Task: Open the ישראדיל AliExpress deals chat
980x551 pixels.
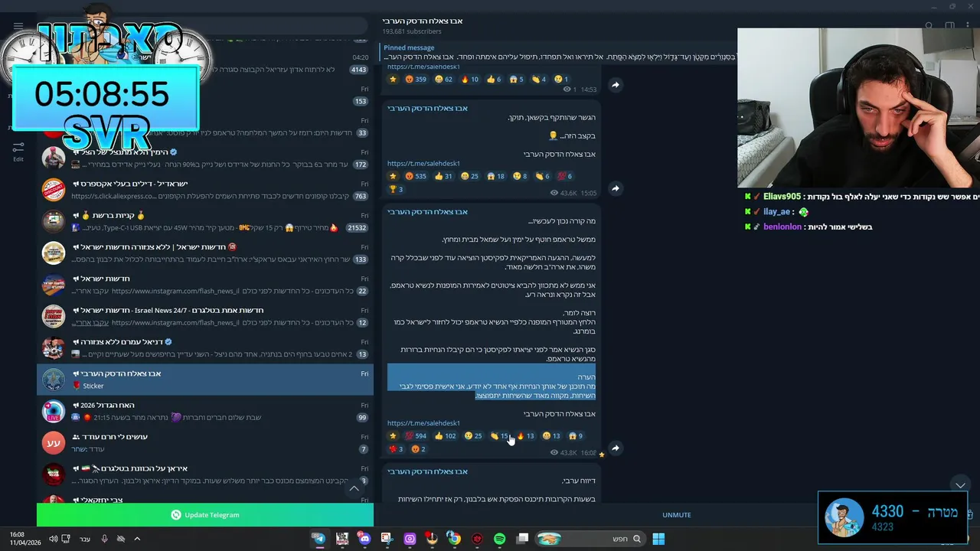Action: click(205, 190)
